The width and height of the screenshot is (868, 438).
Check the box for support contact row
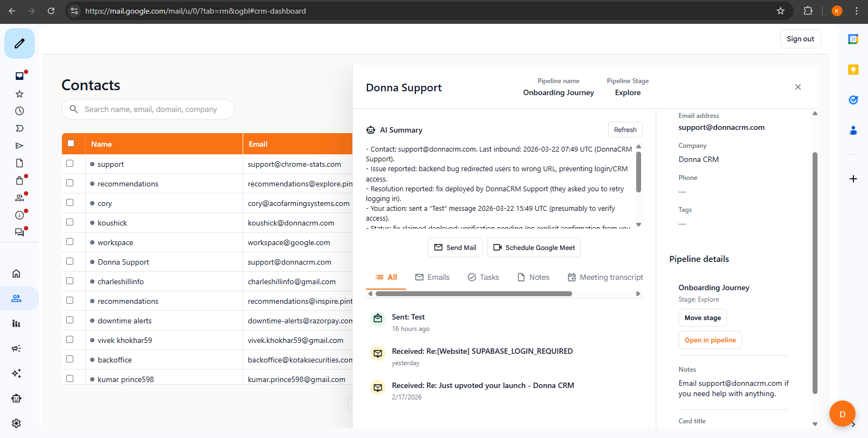69,164
